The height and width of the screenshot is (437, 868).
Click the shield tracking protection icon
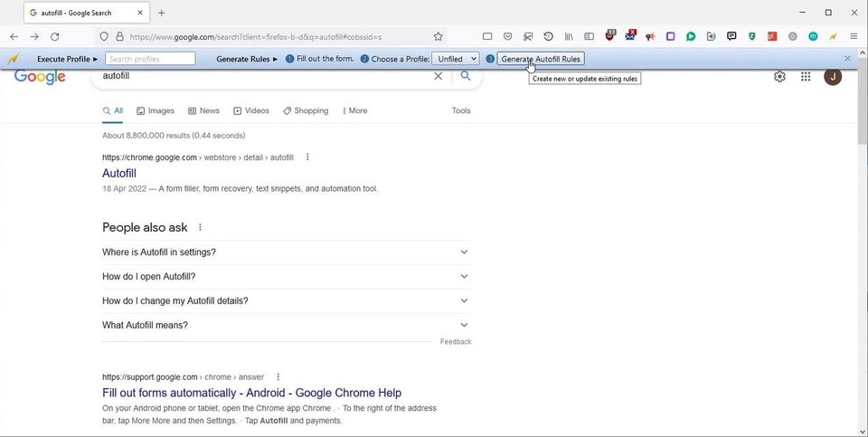point(103,36)
